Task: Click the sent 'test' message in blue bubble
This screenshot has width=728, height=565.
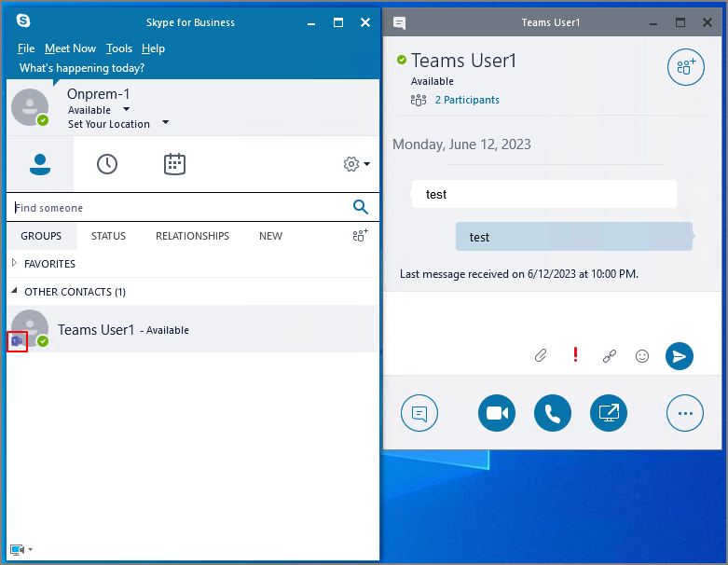Action: pyautogui.click(x=574, y=237)
